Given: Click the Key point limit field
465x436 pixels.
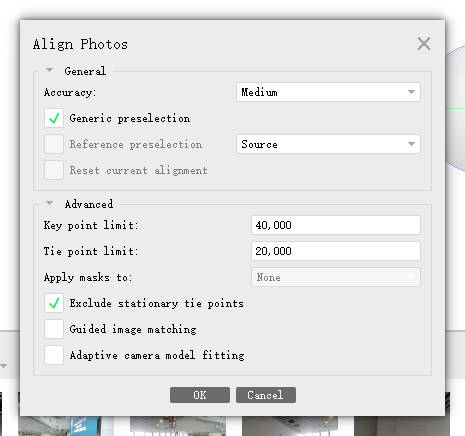Looking at the screenshot, I should 336,225.
